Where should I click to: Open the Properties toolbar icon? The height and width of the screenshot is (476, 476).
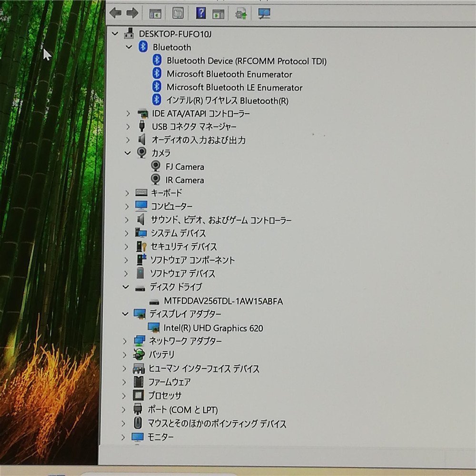point(178,13)
